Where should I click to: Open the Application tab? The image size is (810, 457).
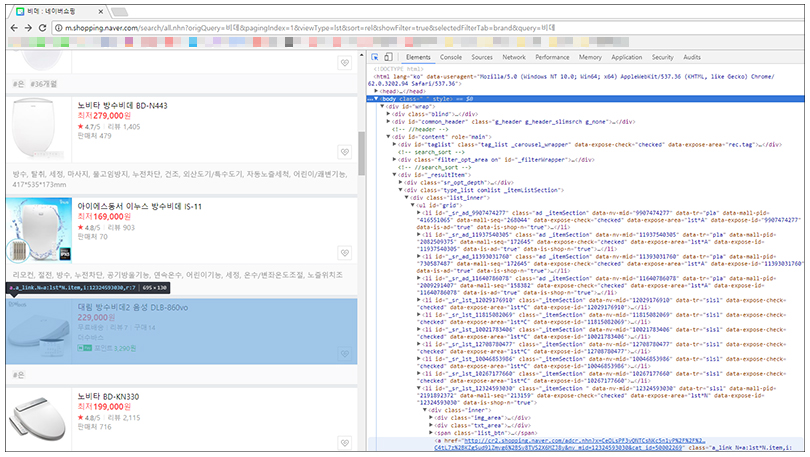pyautogui.click(x=626, y=57)
